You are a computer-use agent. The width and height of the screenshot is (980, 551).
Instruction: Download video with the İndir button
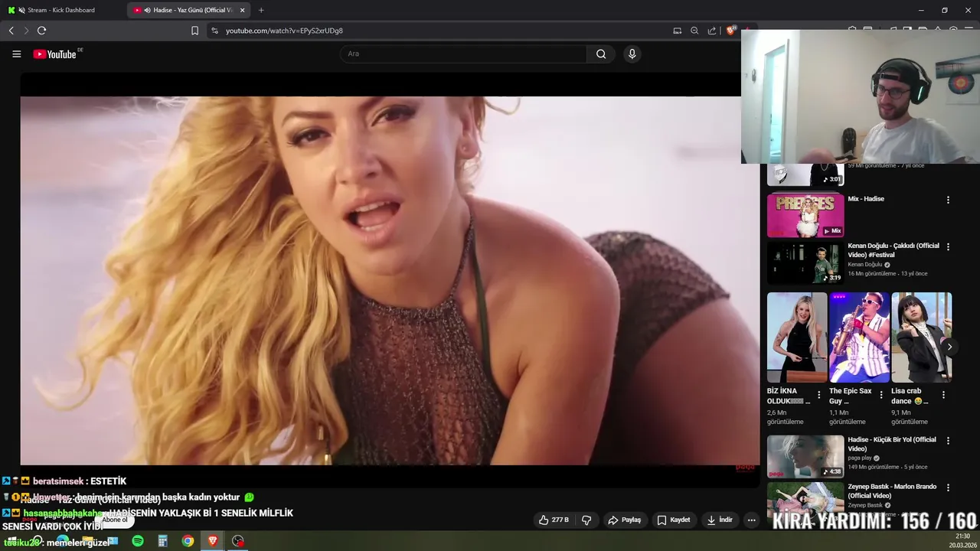[x=720, y=520]
